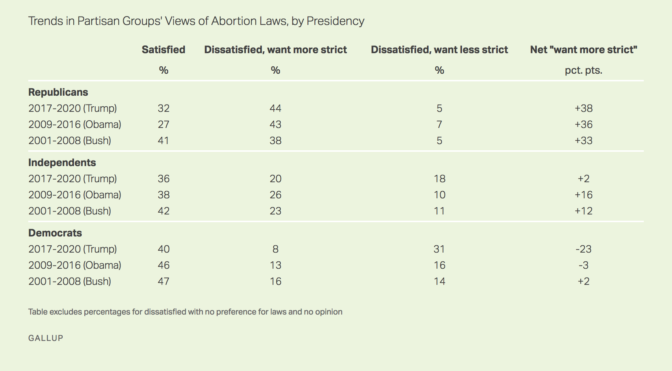This screenshot has width=672, height=371.
Task: Select Independents 2009-2016 (Obama) row label
Action: [x=75, y=195]
